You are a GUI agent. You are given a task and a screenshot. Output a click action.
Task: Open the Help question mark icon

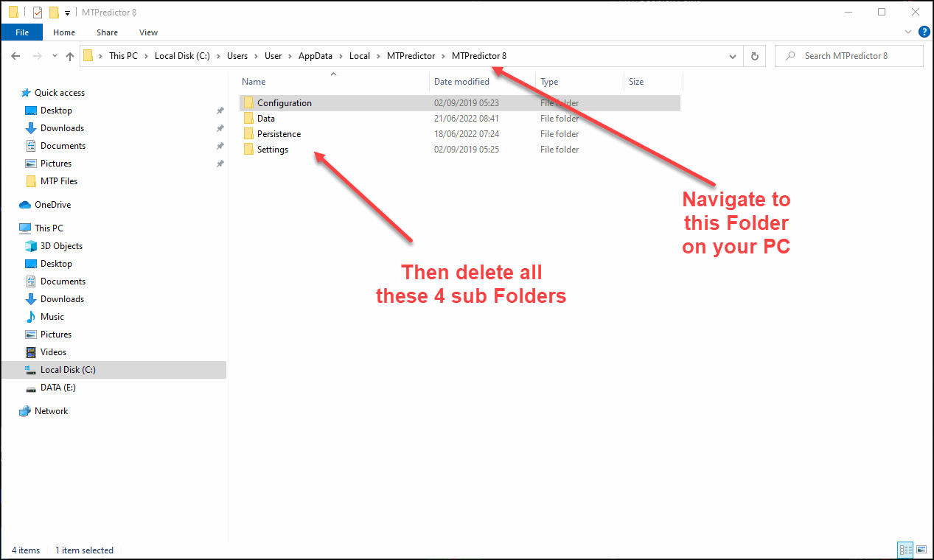pyautogui.click(x=924, y=32)
